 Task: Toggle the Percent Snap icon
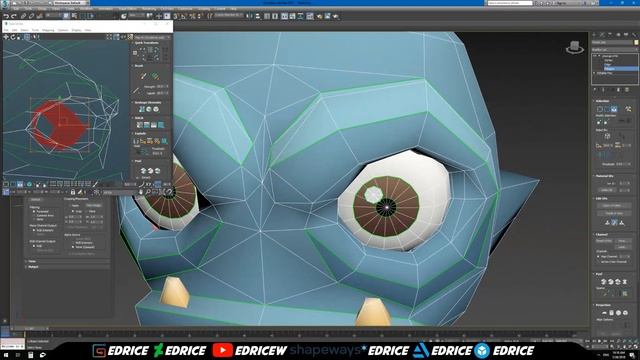click(x=193, y=16)
